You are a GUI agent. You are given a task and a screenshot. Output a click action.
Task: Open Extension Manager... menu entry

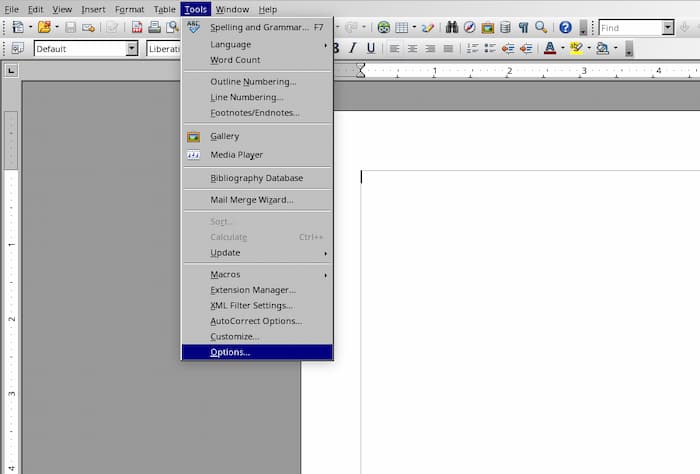[x=252, y=290]
